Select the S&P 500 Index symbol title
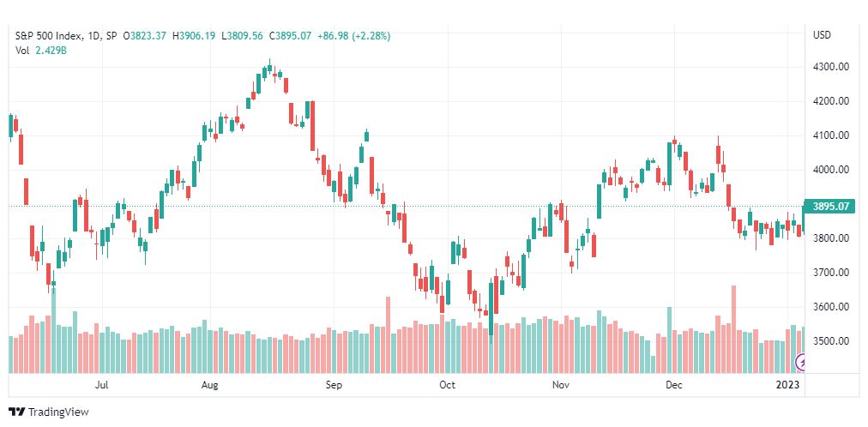Viewport: 868px width, 427px height. coord(49,36)
